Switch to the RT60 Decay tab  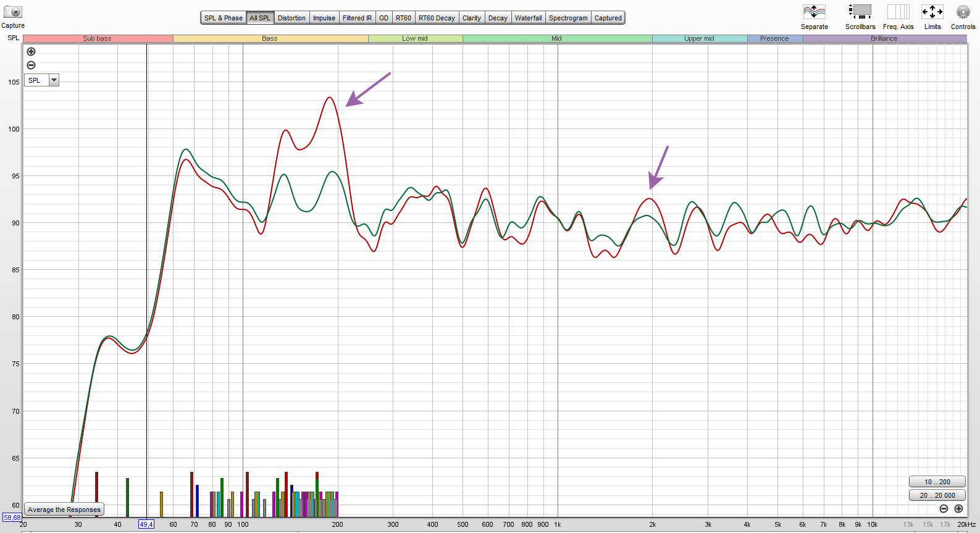(437, 18)
